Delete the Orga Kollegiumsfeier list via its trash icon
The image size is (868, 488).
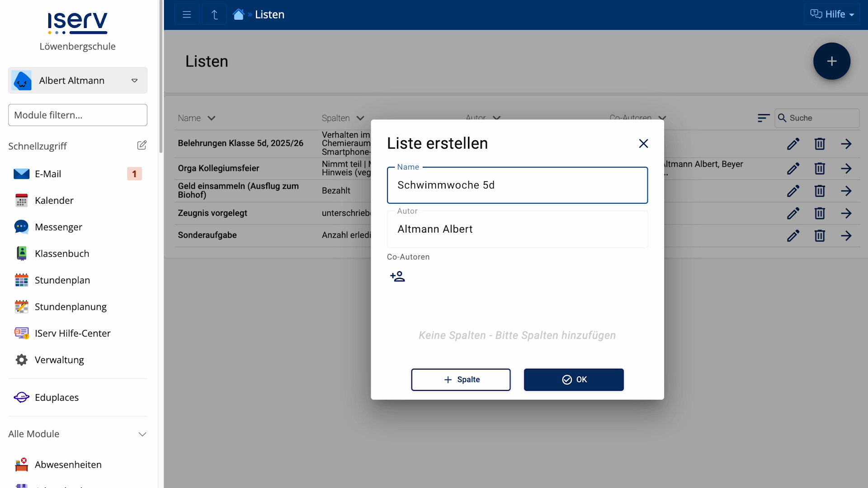(x=819, y=169)
